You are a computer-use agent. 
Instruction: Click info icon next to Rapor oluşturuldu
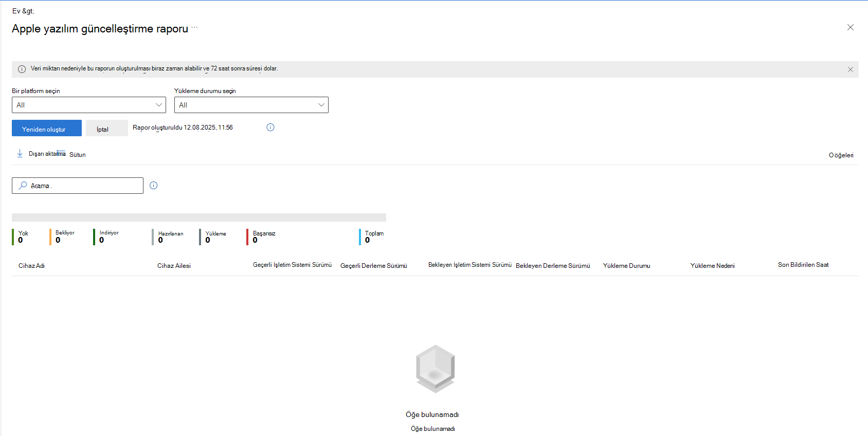click(270, 127)
